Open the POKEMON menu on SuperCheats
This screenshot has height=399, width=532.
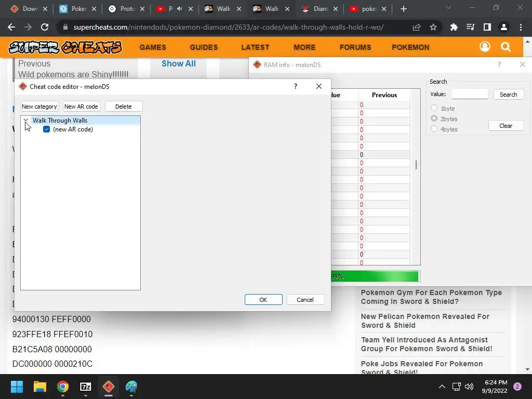click(x=410, y=47)
